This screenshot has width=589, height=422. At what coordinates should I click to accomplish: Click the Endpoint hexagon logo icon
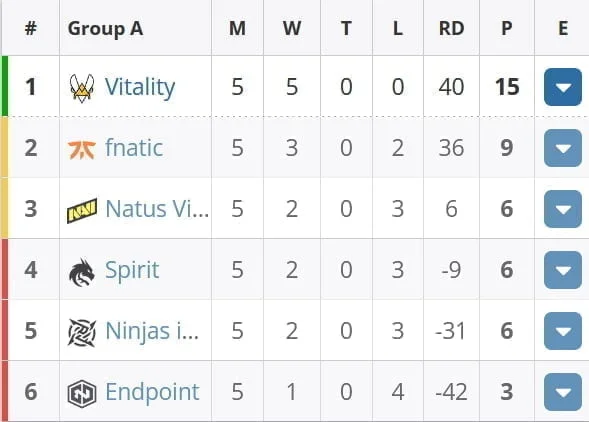coord(82,393)
